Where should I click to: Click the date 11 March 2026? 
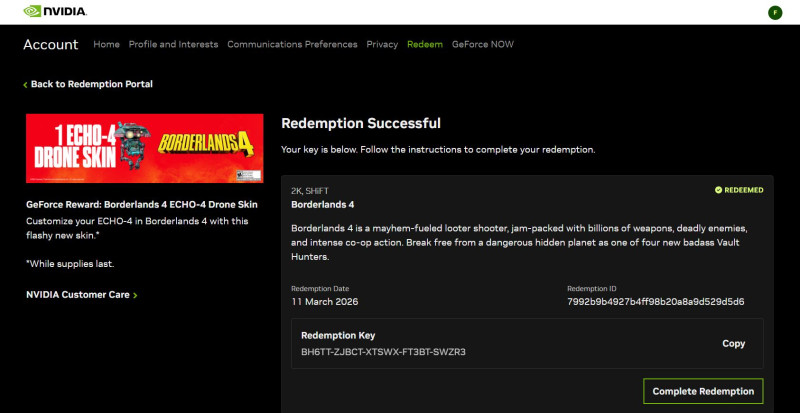(325, 302)
